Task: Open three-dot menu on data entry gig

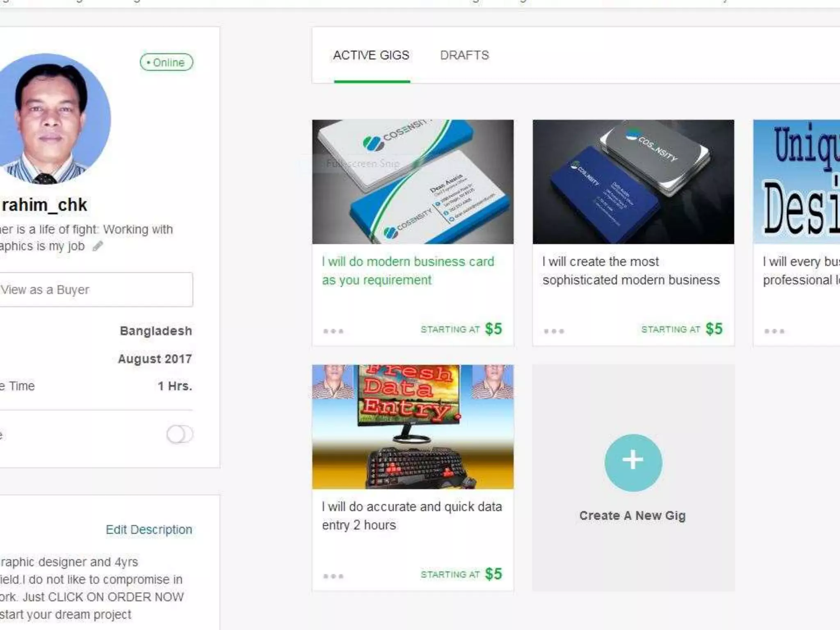Action: click(x=333, y=576)
